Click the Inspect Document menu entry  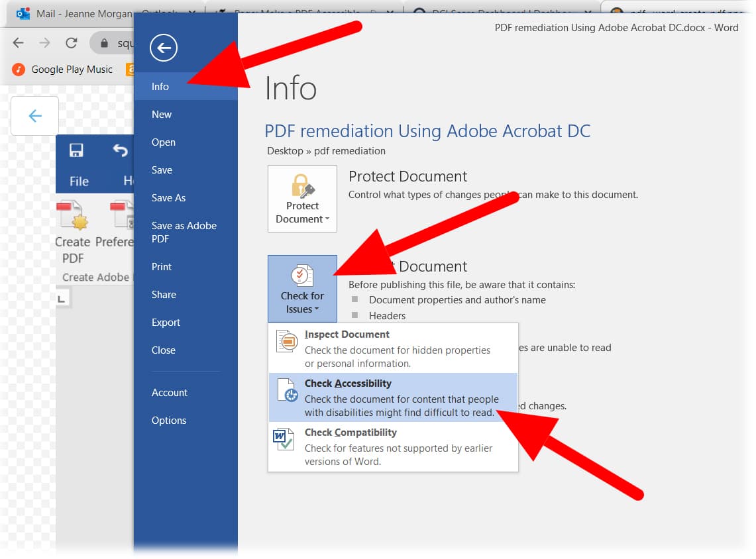coord(393,348)
